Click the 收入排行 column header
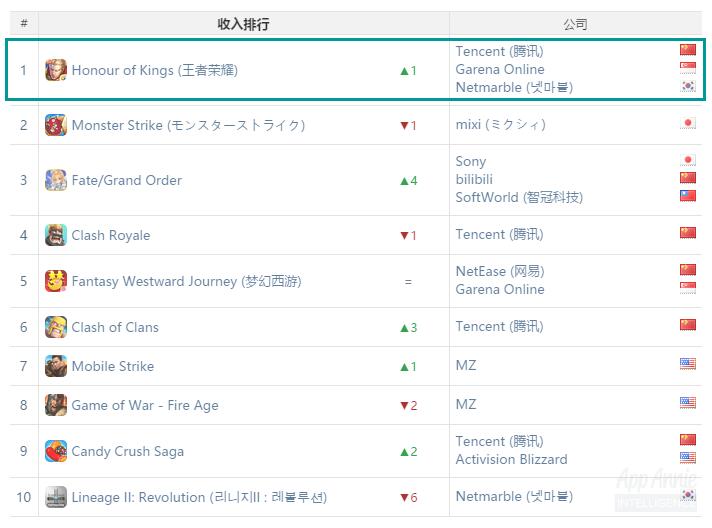 (243, 24)
